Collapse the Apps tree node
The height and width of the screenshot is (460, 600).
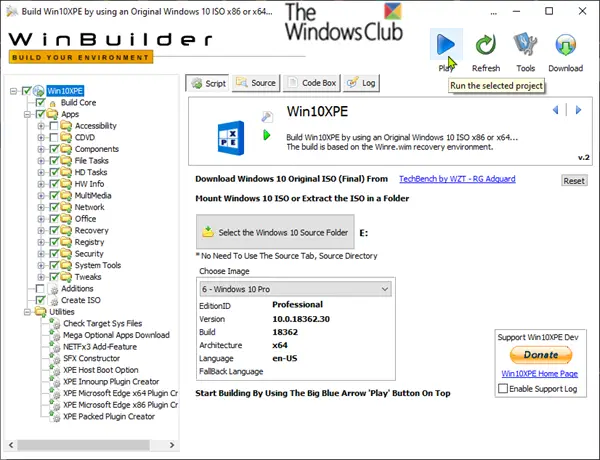(x=27, y=114)
